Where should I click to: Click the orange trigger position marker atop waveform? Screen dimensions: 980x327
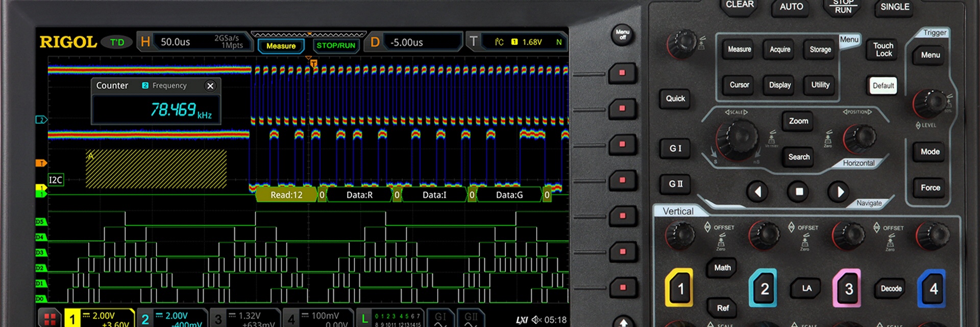point(313,63)
